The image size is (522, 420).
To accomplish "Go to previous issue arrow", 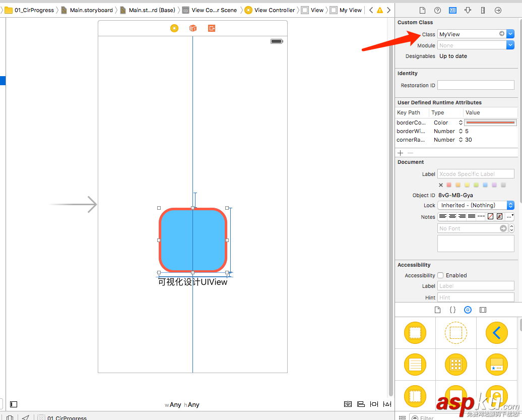I will 371,10.
